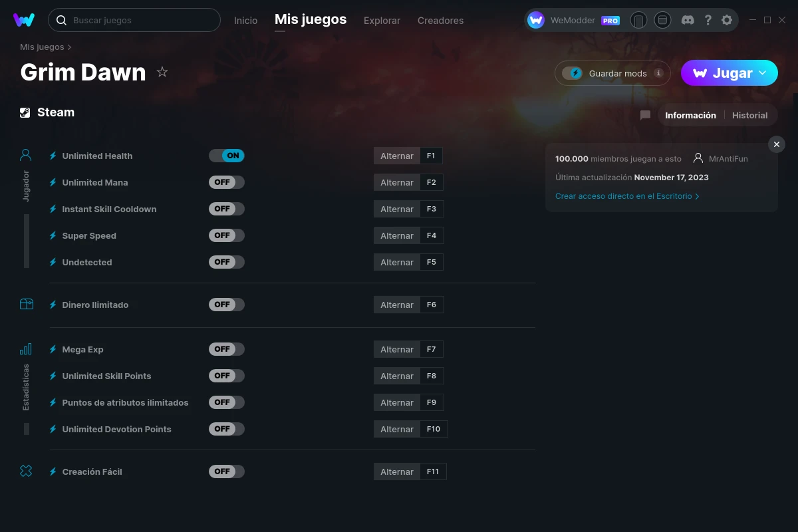
Task: Click the WeModder profile avatar
Action: point(536,20)
